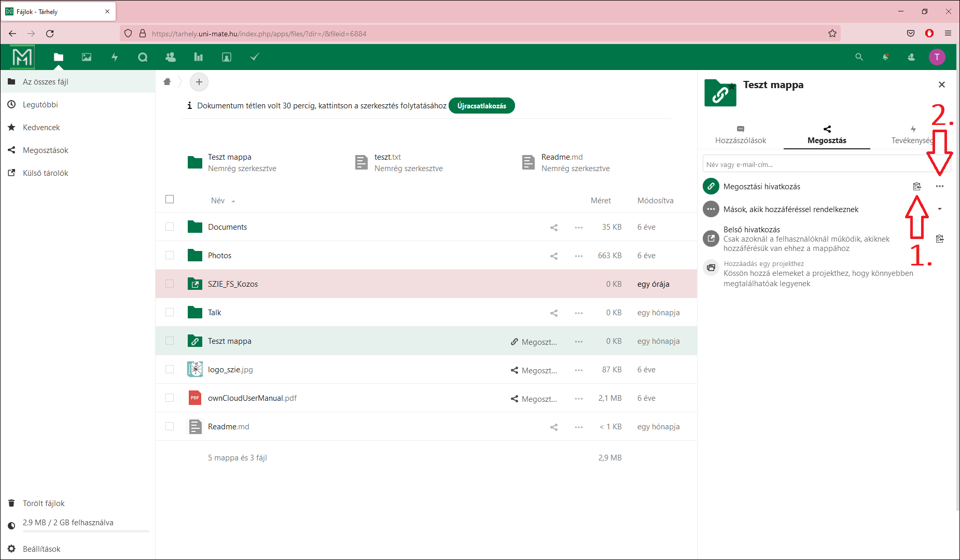Viewport: 960px width, 560px height.
Task: Open the Photos app icon in top bar
Action: point(87,57)
